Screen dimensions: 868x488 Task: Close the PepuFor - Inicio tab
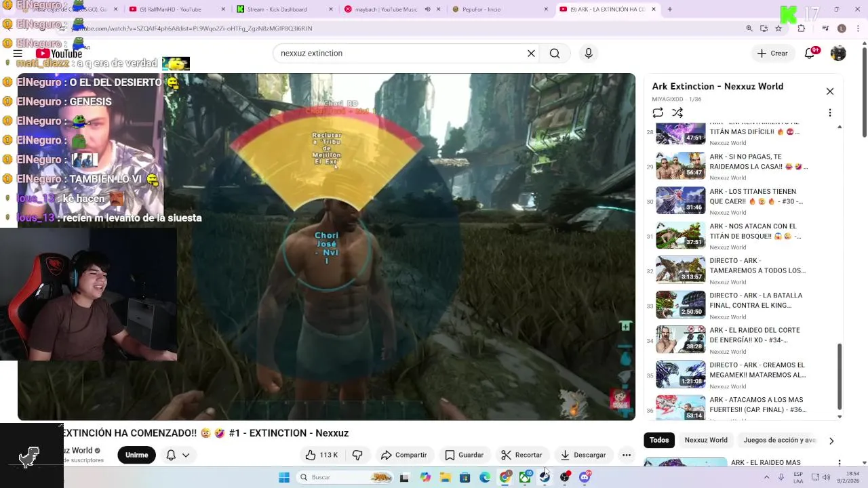[546, 9]
